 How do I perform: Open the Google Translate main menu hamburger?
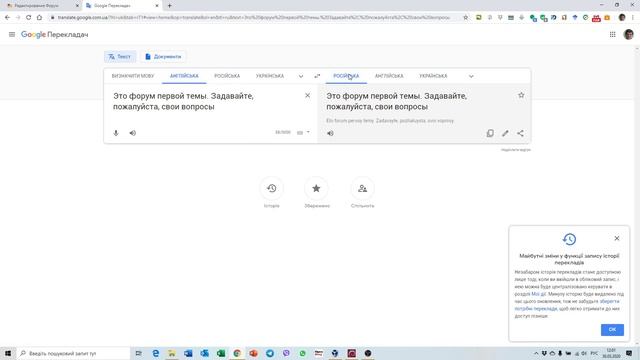click(x=12, y=35)
